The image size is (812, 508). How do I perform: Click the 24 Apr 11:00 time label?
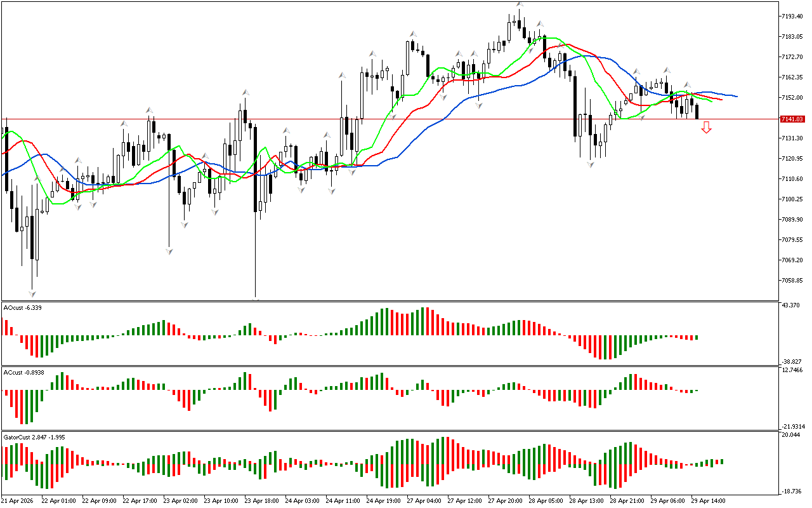point(344,501)
